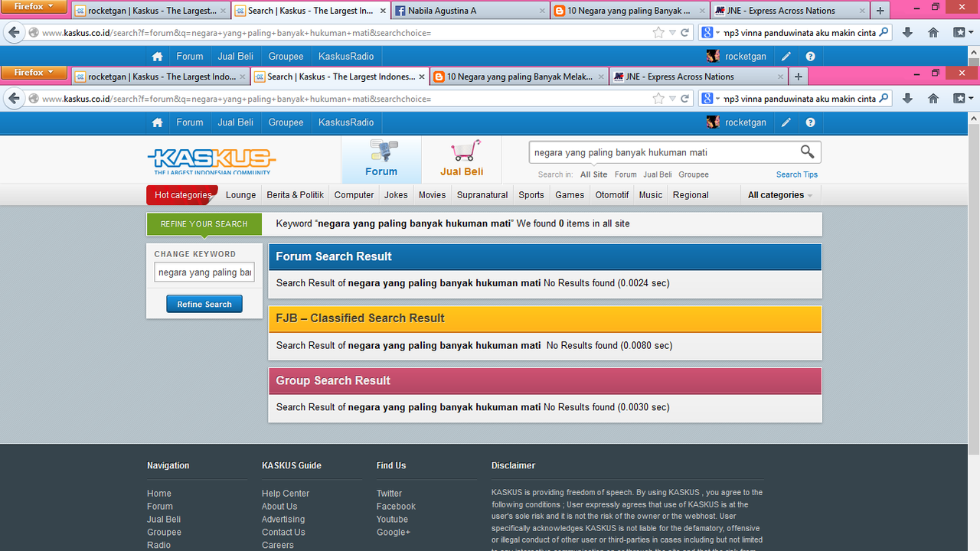Open Downloads icon in front window toolbar
980x551 pixels.
click(907, 99)
